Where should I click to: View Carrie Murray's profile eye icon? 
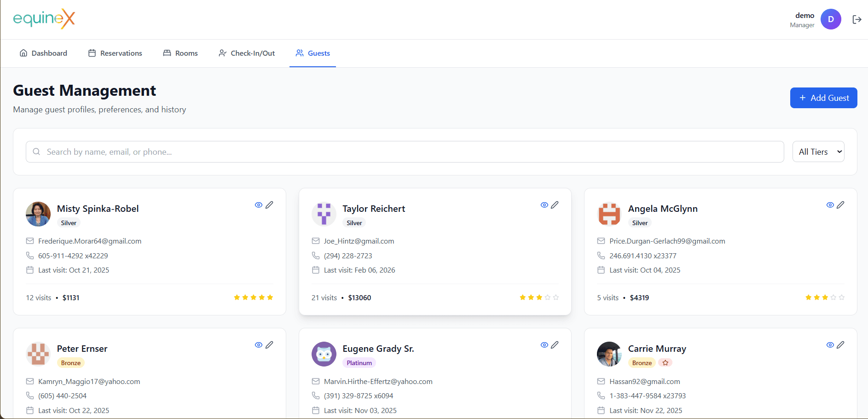click(830, 345)
